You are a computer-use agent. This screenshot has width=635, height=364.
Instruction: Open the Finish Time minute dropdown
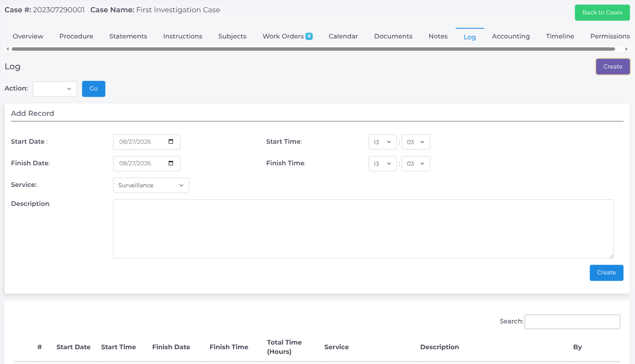(416, 164)
